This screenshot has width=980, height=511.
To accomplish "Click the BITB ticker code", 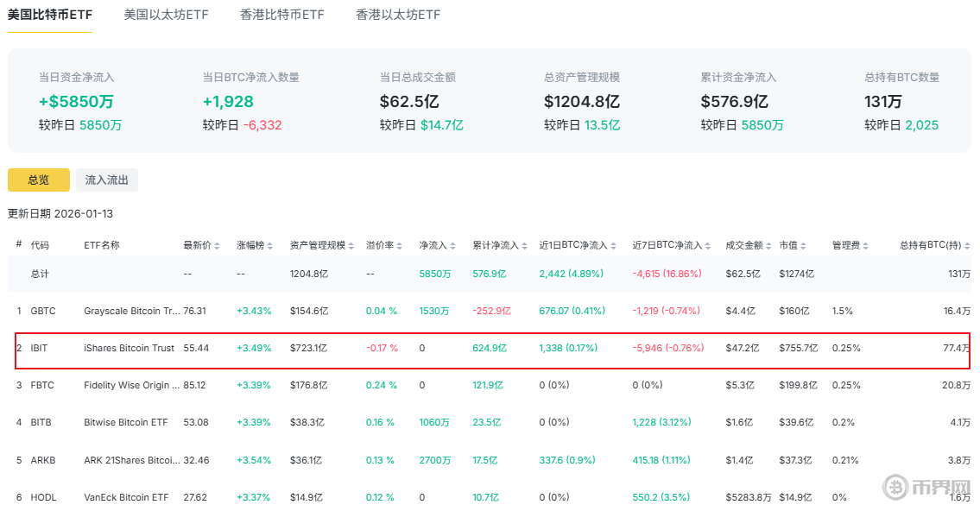I will tap(41, 422).
